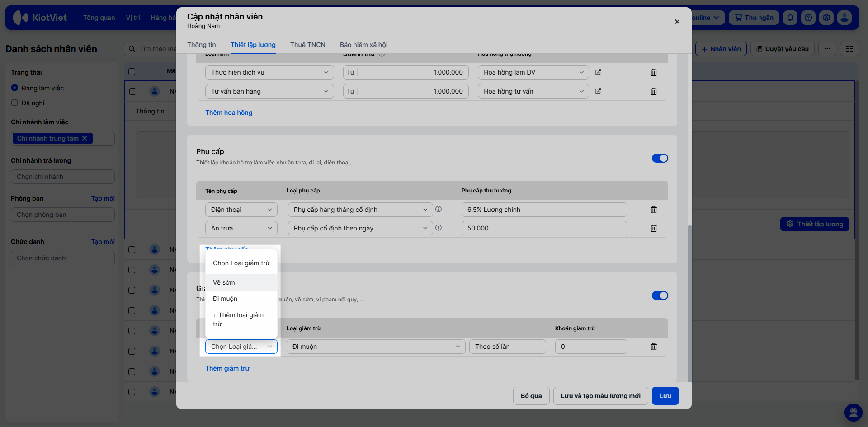Choose Đi muộn from the deduction list
The height and width of the screenshot is (427, 868).
click(x=241, y=299)
